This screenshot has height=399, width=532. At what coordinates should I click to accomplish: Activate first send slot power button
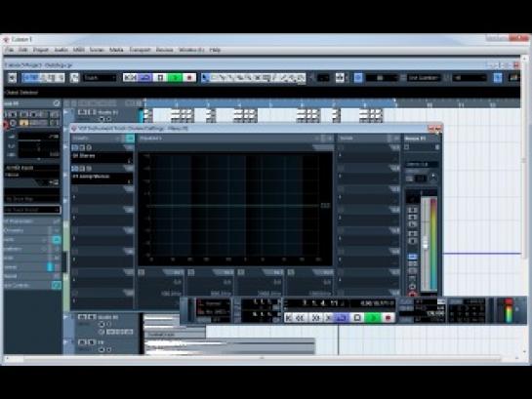(x=341, y=147)
